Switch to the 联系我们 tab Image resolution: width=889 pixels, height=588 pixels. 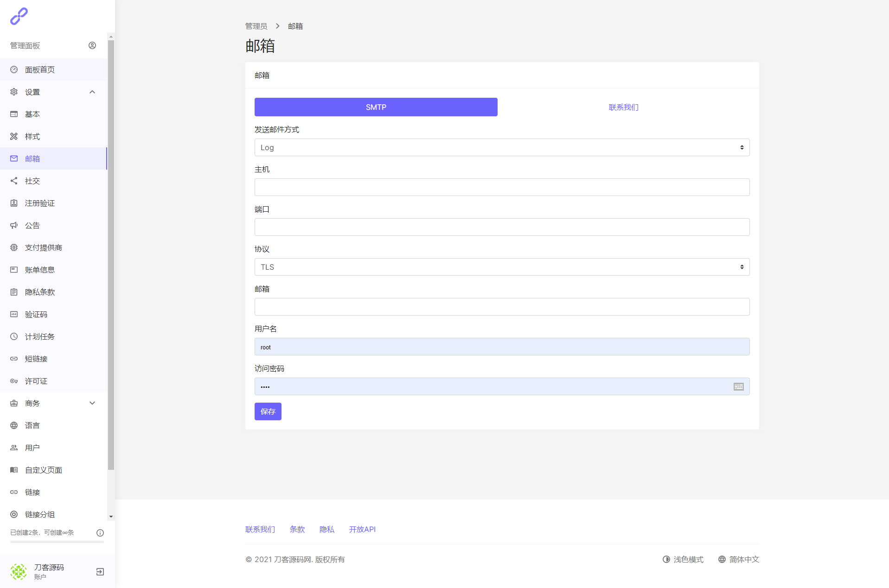coord(623,107)
